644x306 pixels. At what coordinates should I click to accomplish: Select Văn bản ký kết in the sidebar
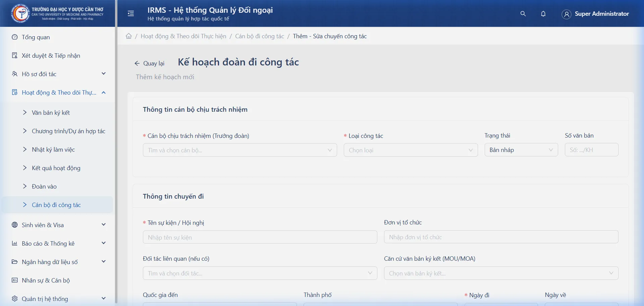click(x=51, y=112)
